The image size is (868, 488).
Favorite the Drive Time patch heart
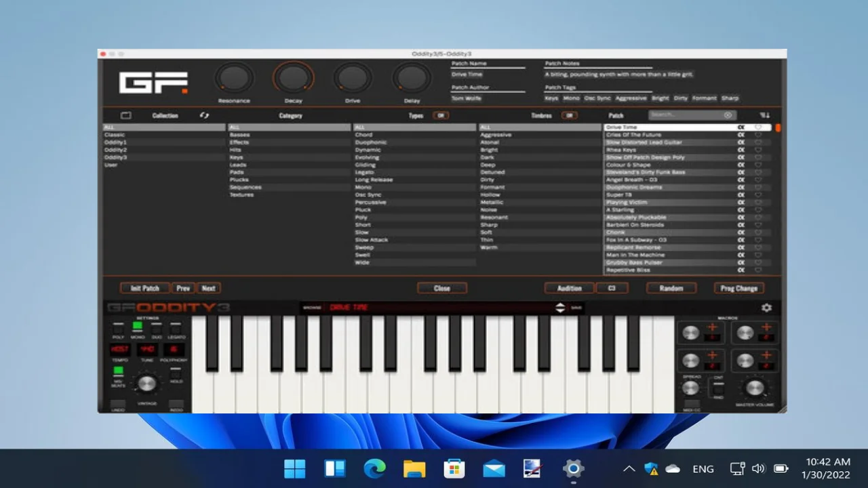758,127
